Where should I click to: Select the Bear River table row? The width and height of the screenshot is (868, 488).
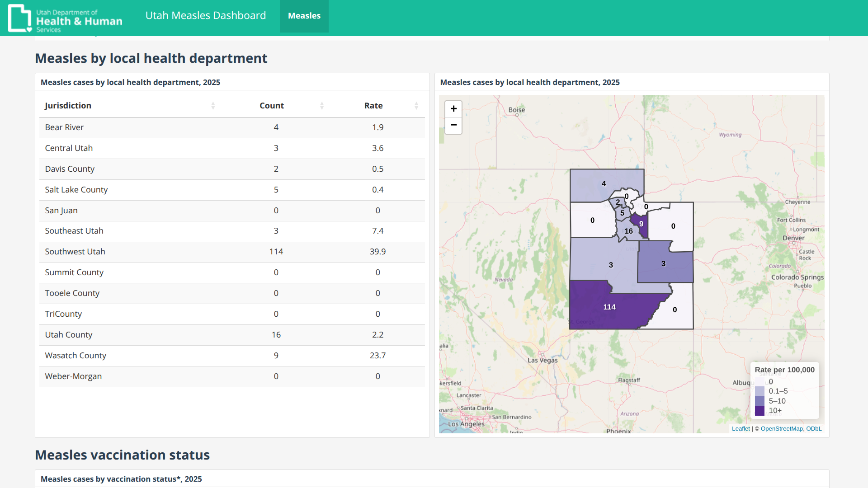point(231,127)
